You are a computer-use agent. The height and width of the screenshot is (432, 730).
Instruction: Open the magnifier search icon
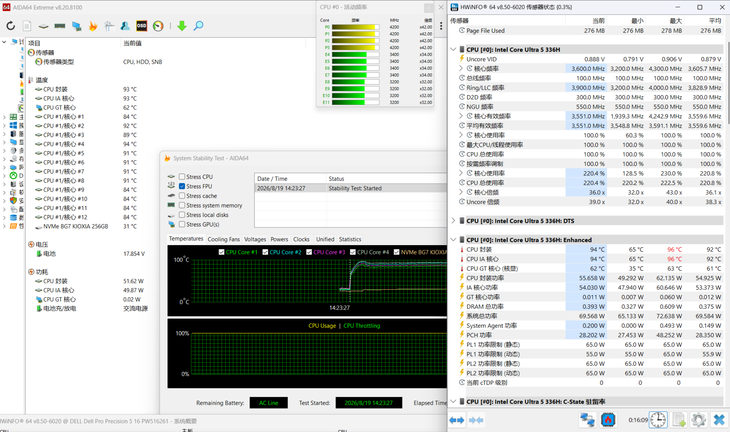coord(198,26)
